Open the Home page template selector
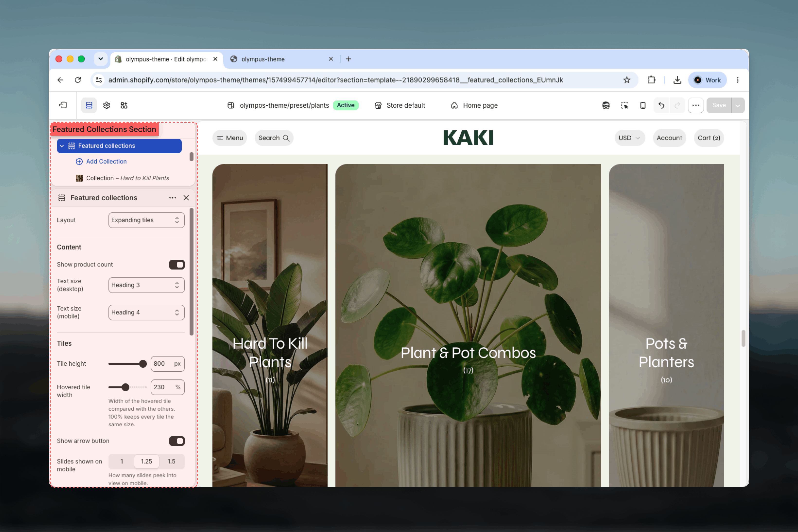This screenshot has width=798, height=532. click(474, 105)
